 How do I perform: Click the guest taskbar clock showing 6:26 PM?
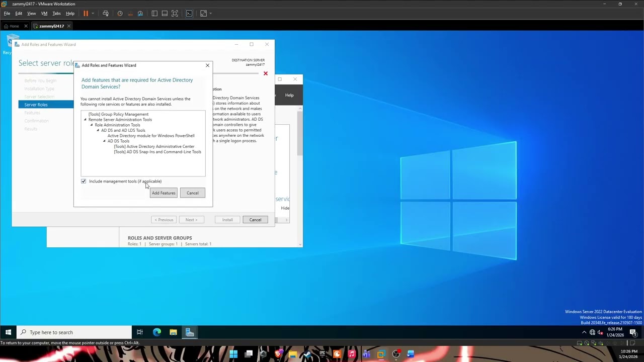point(616,332)
